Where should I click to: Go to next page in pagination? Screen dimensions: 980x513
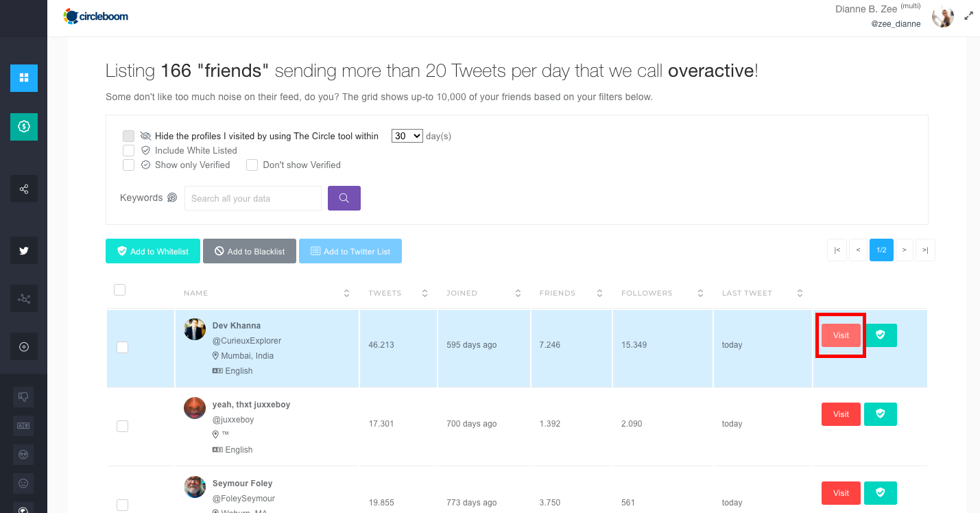pyautogui.click(x=904, y=250)
